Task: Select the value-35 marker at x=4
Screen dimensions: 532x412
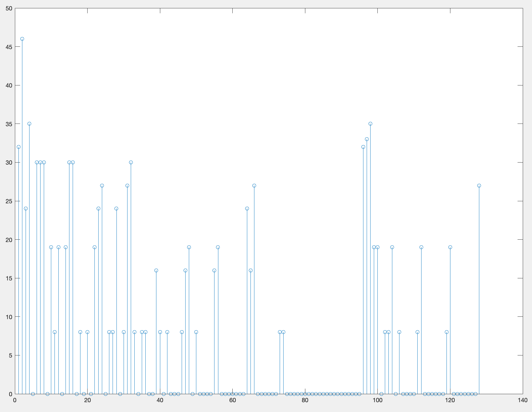Action: 29,124
